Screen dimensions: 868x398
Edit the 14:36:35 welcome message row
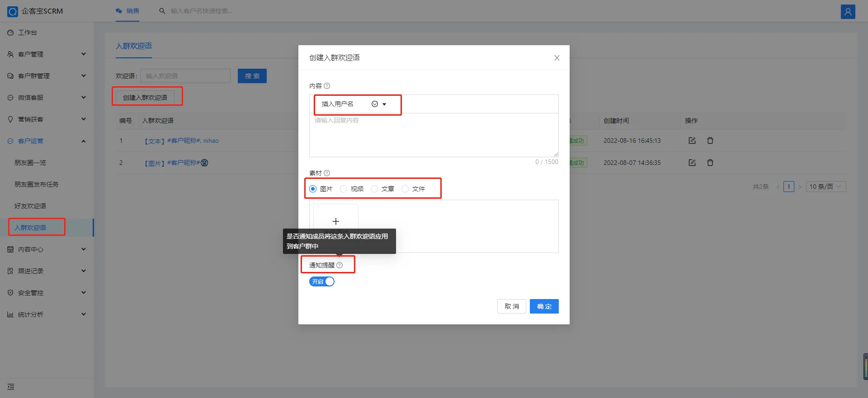(692, 163)
